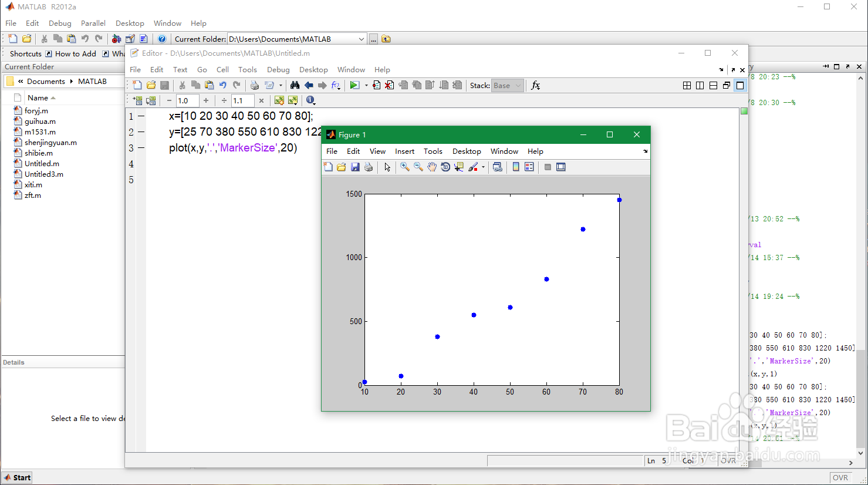The height and width of the screenshot is (485, 868).
Task: Select the Brush data tool in Figure 1
Action: click(473, 167)
